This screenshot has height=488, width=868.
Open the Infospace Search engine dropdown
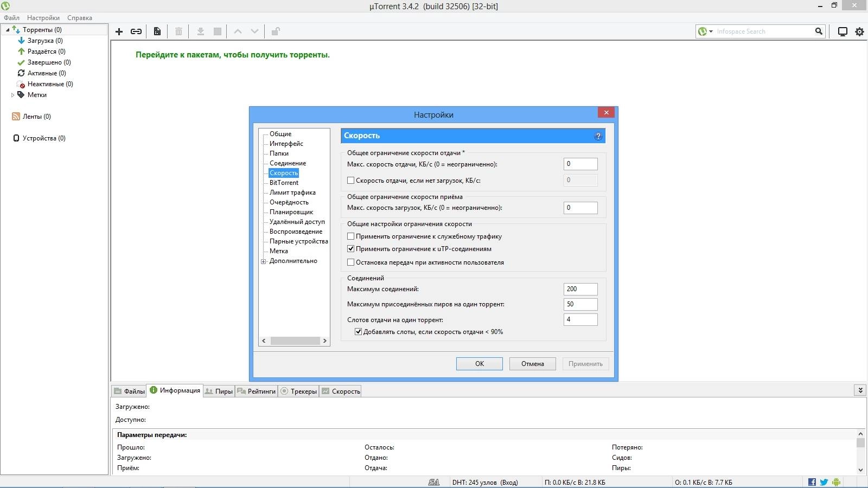tap(710, 31)
